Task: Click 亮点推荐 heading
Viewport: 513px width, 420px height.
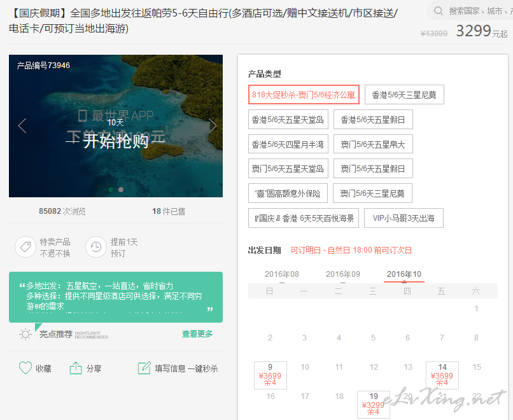Action: pyautogui.click(x=56, y=334)
